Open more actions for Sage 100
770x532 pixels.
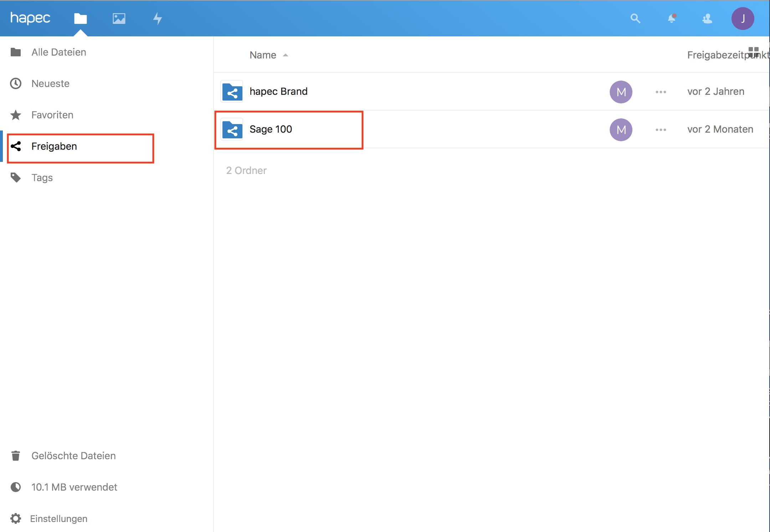661,130
